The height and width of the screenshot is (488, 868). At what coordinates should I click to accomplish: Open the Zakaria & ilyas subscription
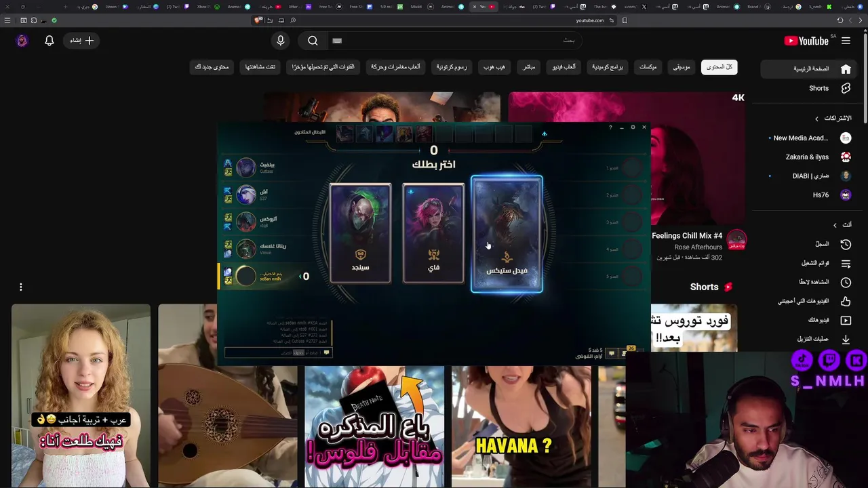pos(810,157)
